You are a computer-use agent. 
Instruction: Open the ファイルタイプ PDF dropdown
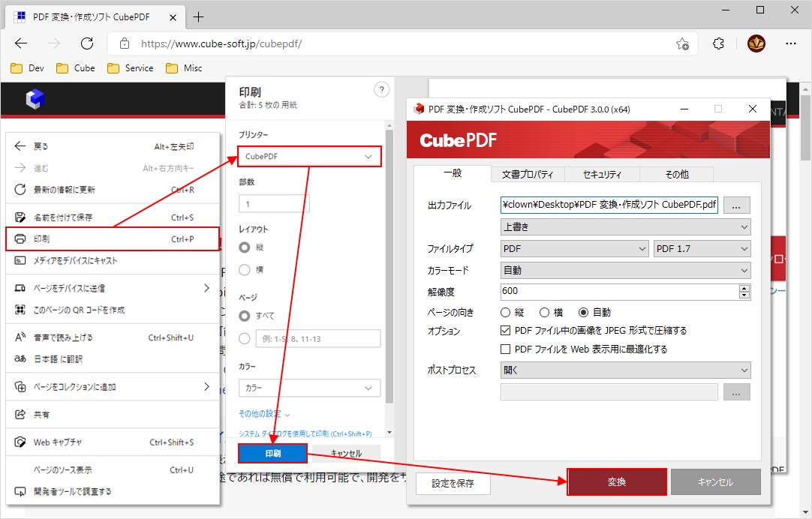574,249
